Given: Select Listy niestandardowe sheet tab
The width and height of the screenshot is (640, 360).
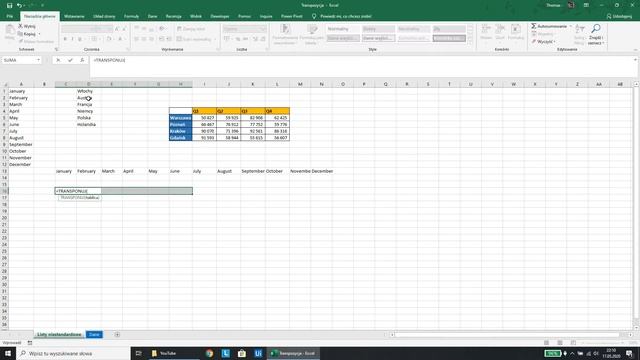Looking at the screenshot, I should pyautogui.click(x=59, y=335).
